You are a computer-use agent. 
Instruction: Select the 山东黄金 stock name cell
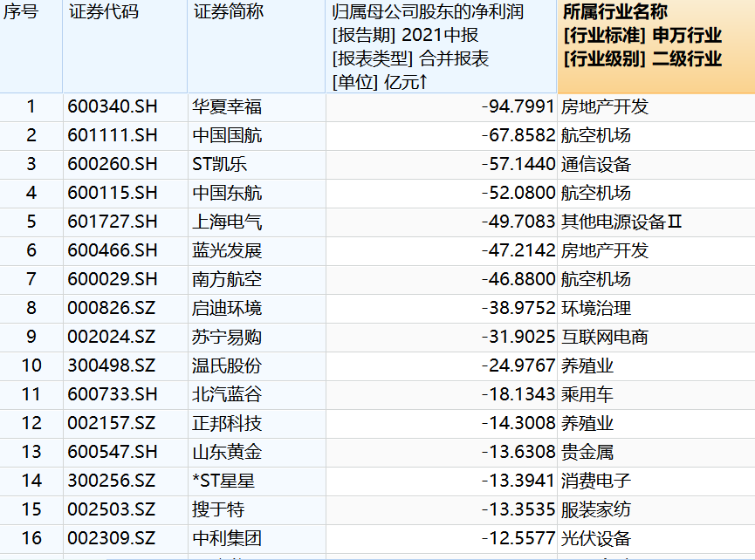point(227,453)
